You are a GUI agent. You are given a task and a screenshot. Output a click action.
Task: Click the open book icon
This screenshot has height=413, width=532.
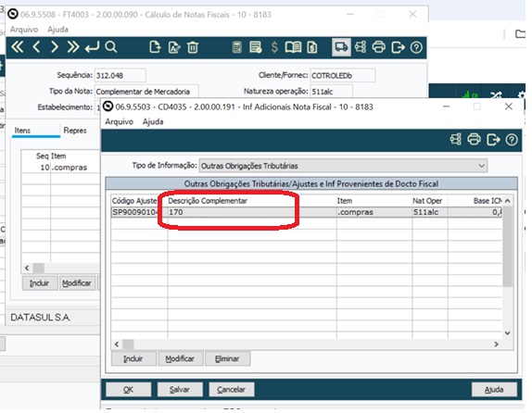pos(293,47)
